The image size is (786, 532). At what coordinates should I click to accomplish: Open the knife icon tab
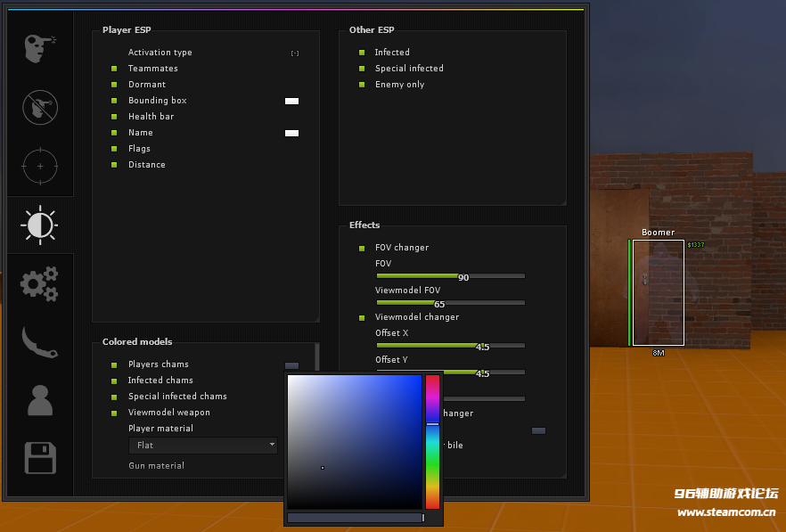click(39, 342)
